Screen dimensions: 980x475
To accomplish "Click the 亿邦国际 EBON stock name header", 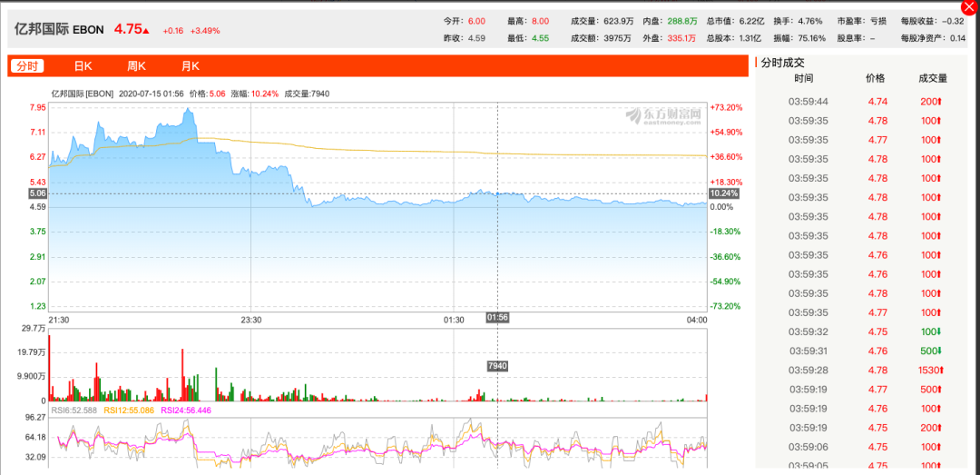I will [59, 29].
